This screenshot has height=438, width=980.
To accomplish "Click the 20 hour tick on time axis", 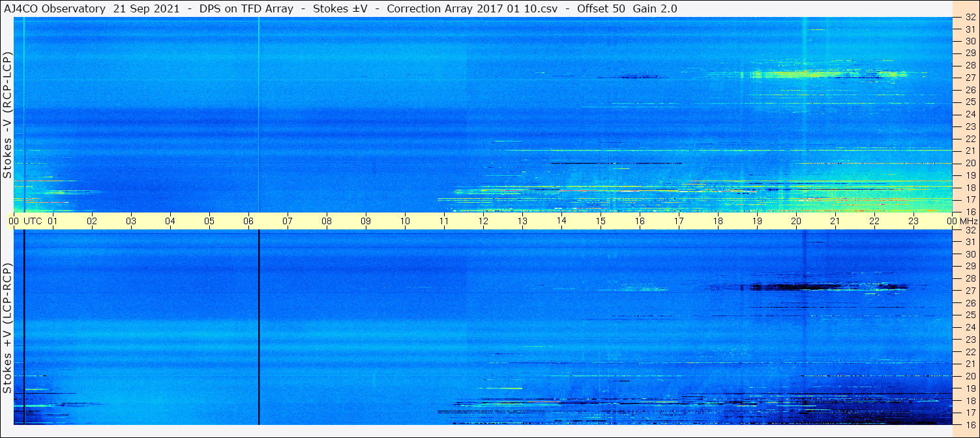I will click(796, 221).
